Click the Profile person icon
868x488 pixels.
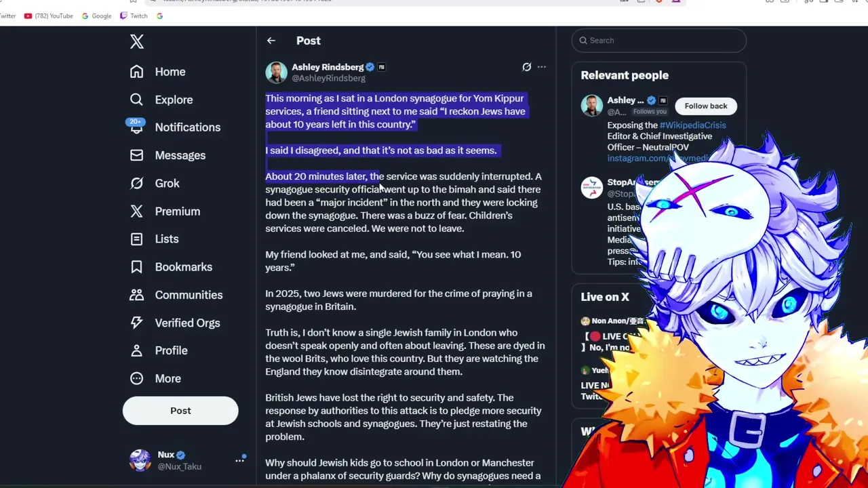(137, 350)
